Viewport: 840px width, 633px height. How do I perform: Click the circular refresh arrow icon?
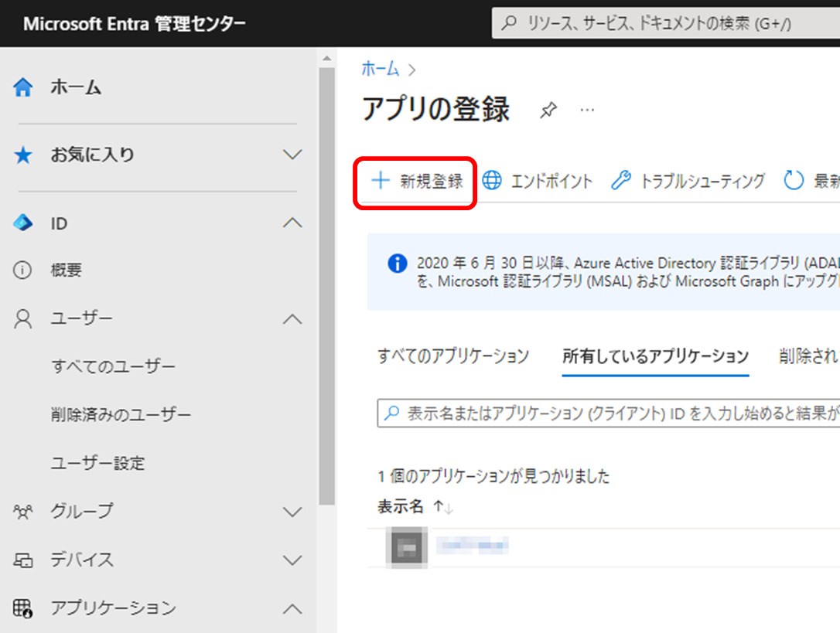coord(794,181)
